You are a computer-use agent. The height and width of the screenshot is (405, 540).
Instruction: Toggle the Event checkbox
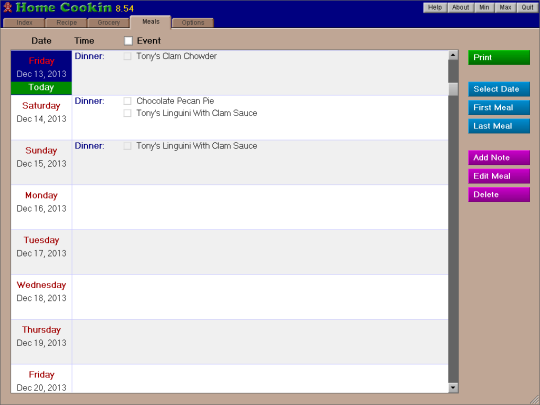[128, 41]
